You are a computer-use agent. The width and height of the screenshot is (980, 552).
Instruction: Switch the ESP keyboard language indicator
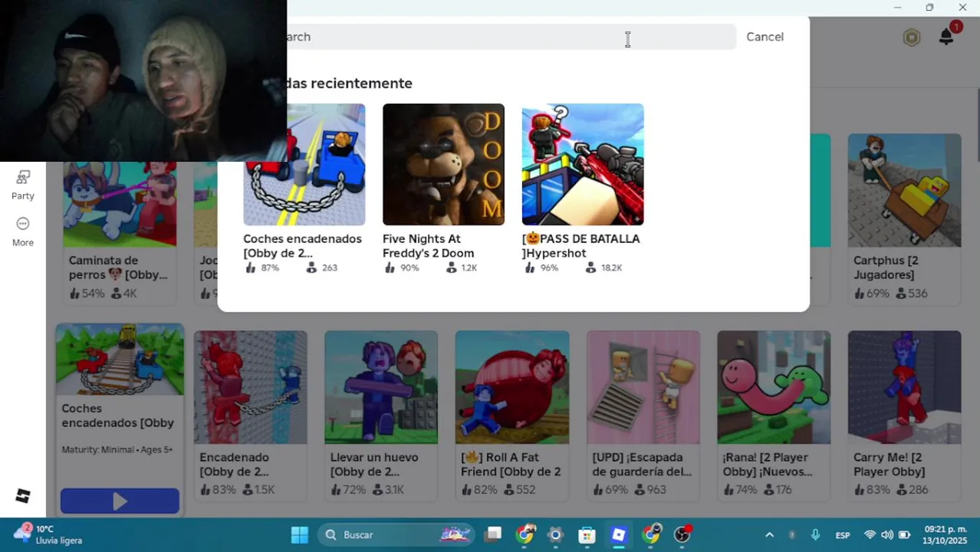tap(843, 535)
